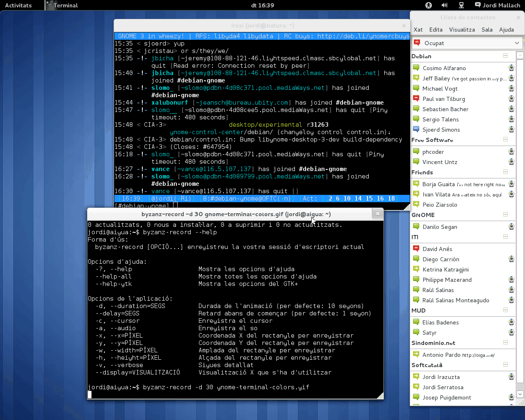525x420 pixels.
Task: Open the Edita menu
Action: [x=436, y=30]
